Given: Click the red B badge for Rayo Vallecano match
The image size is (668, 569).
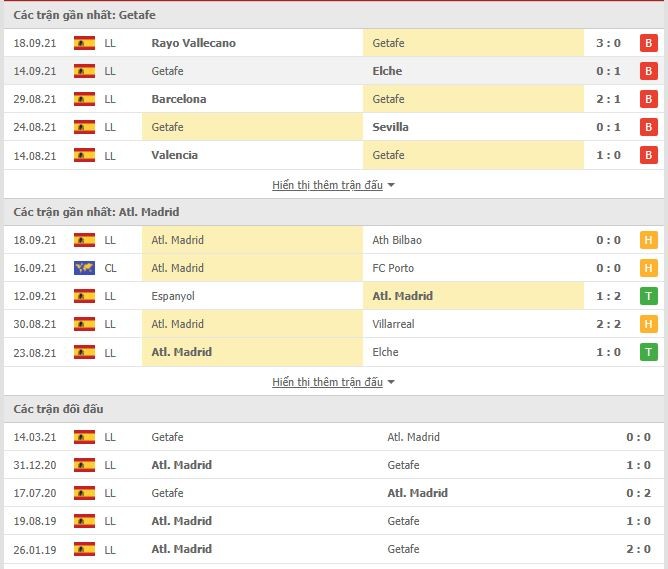Looking at the screenshot, I should point(648,43).
